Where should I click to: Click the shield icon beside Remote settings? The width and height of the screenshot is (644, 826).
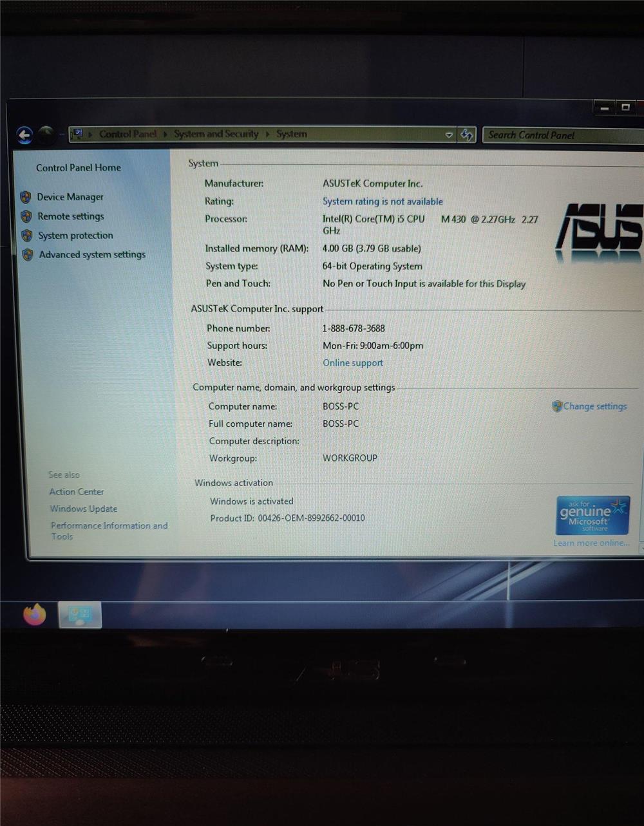pos(26,216)
